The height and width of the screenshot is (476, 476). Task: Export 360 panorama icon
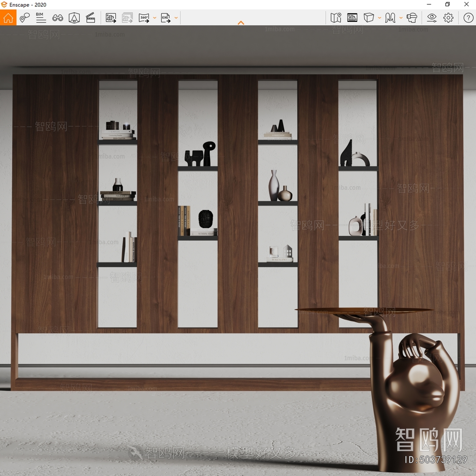(144, 18)
